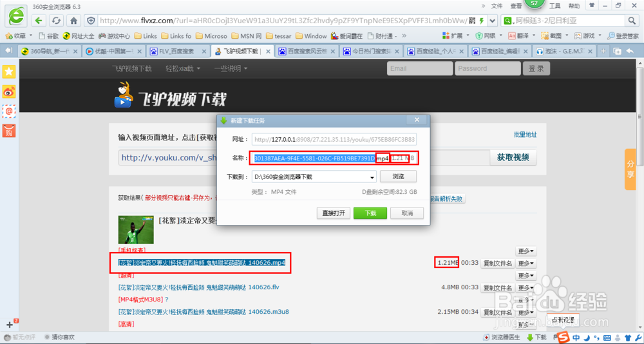The image size is (644, 344).
Task: Click the 名称 filename field in dialog
Action: (x=335, y=158)
